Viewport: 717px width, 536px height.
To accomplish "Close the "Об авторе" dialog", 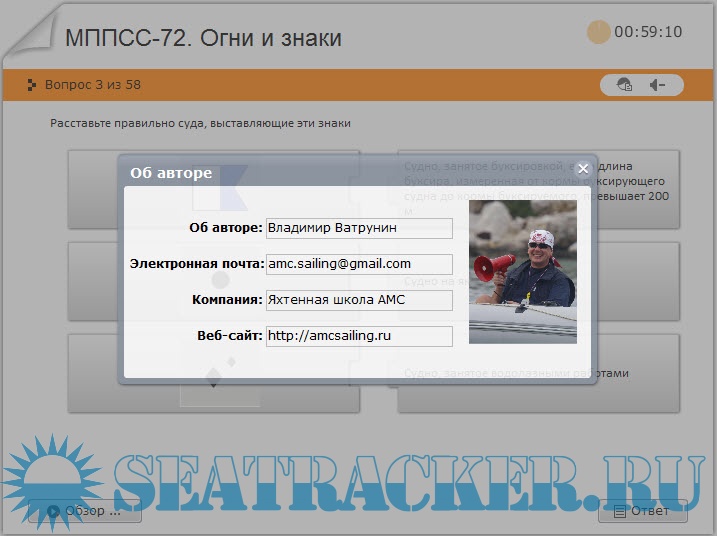I will point(583,169).
